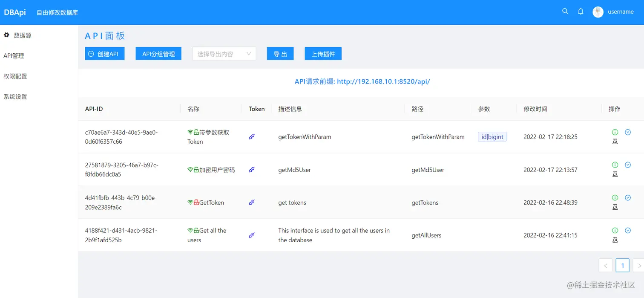Viewport: 644px width, 298px height.
Task: Test the getMd5User API with flask icon
Action: 615,174
